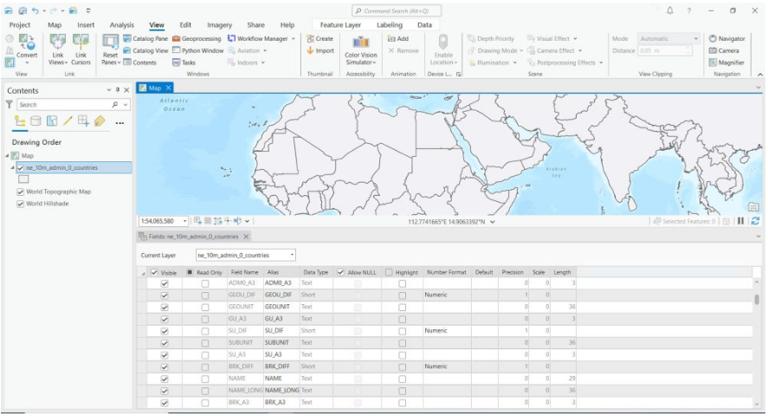768x416 pixels.
Task: Launch the Geoprocessing pane
Action: point(196,38)
